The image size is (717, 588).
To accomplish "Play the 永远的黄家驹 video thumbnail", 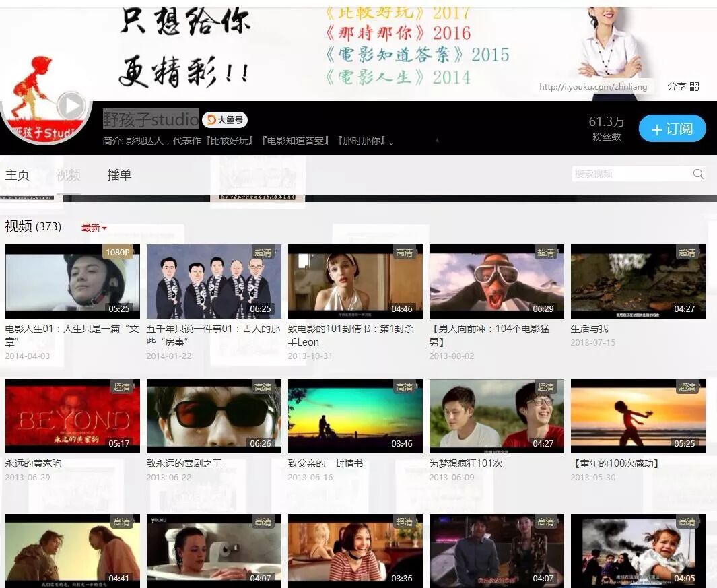I will [x=72, y=416].
